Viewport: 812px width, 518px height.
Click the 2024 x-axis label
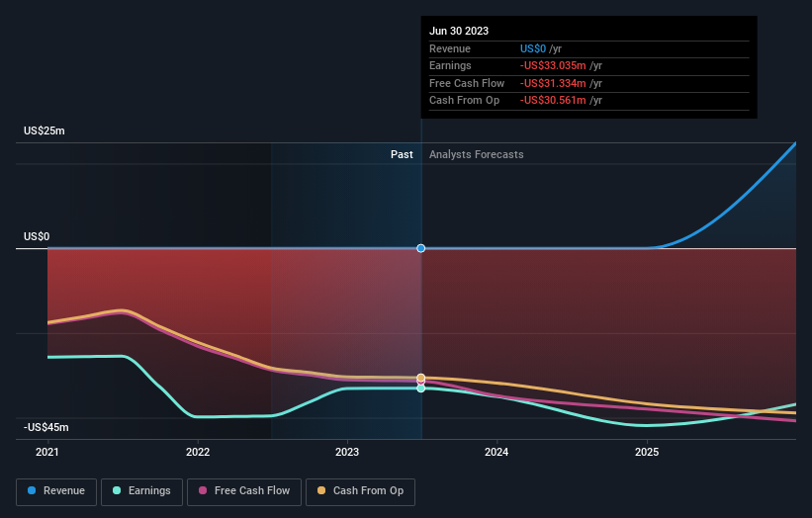pos(496,453)
